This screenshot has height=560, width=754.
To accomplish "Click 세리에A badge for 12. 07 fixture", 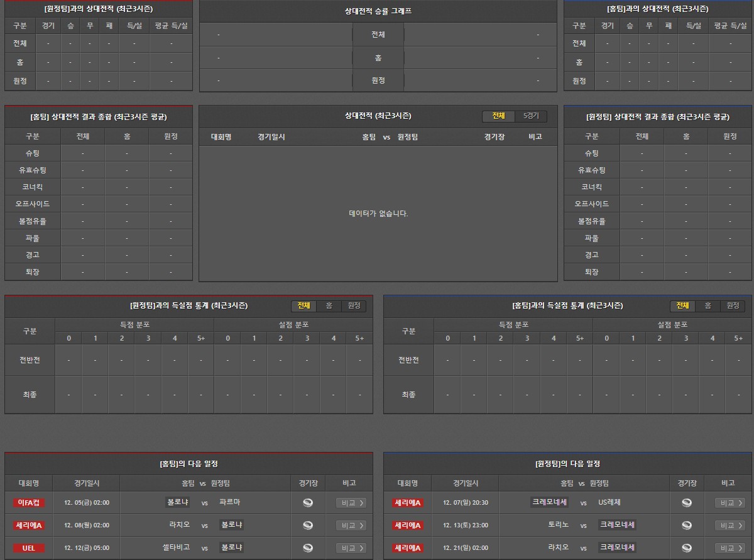I will click(408, 503).
